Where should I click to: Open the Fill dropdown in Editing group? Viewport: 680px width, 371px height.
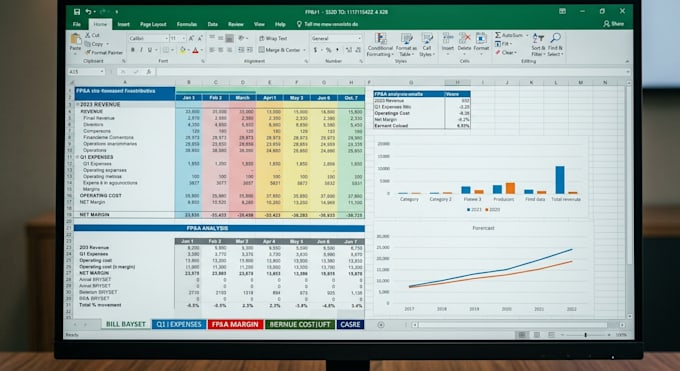(x=504, y=44)
